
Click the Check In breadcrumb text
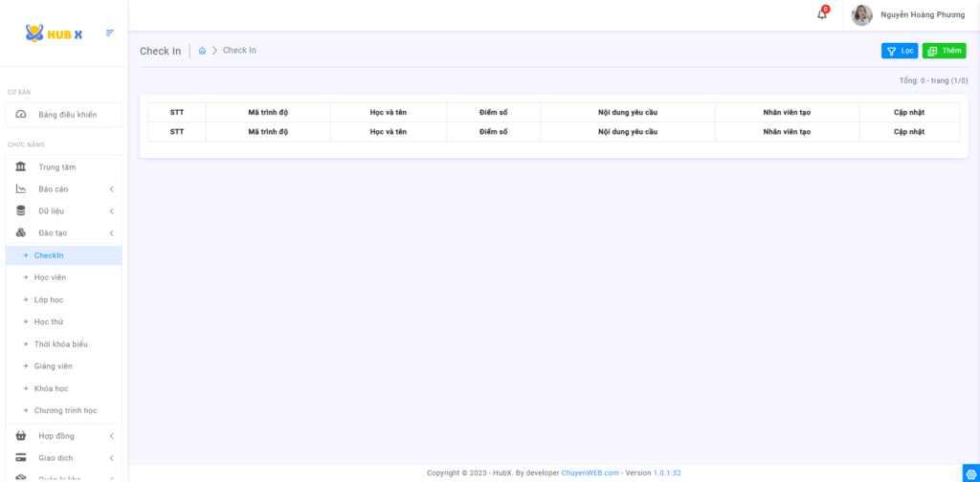tap(239, 51)
